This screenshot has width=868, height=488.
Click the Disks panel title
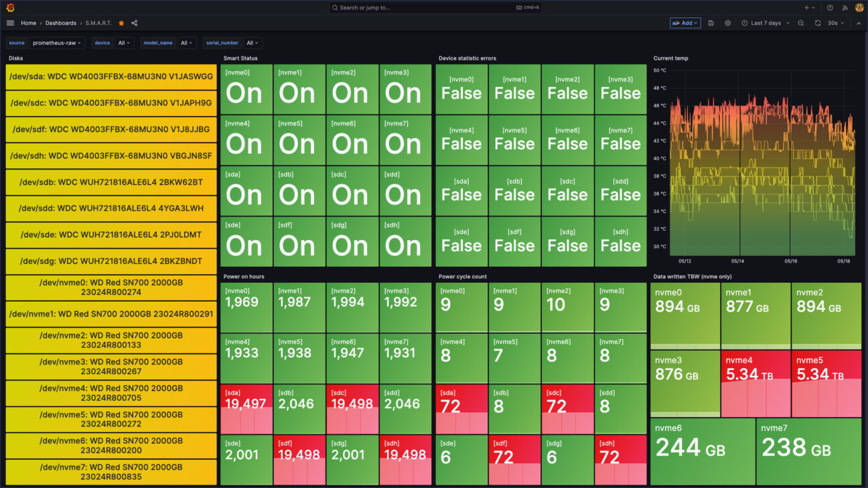point(16,58)
